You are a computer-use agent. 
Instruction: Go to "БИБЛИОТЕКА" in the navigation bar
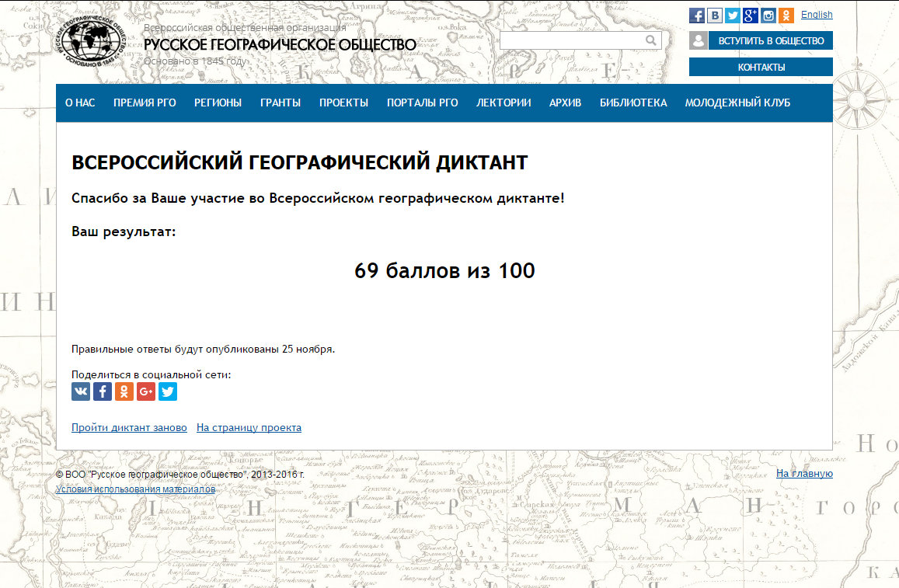tap(633, 103)
